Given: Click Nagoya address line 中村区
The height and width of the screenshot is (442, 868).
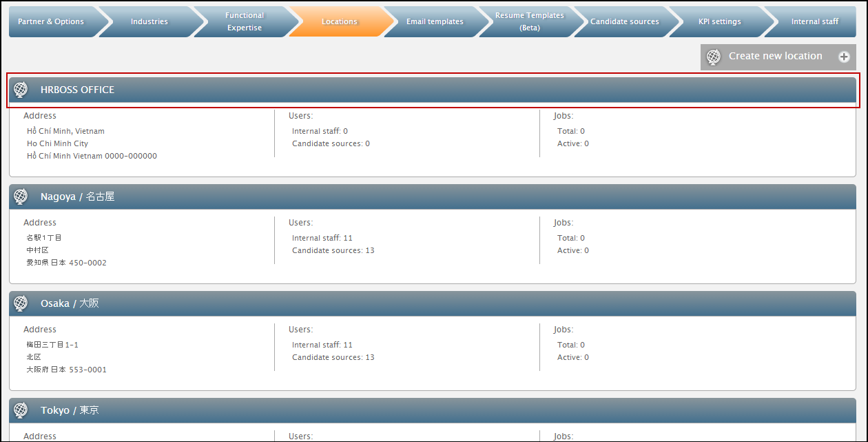Looking at the screenshot, I should 37,250.
